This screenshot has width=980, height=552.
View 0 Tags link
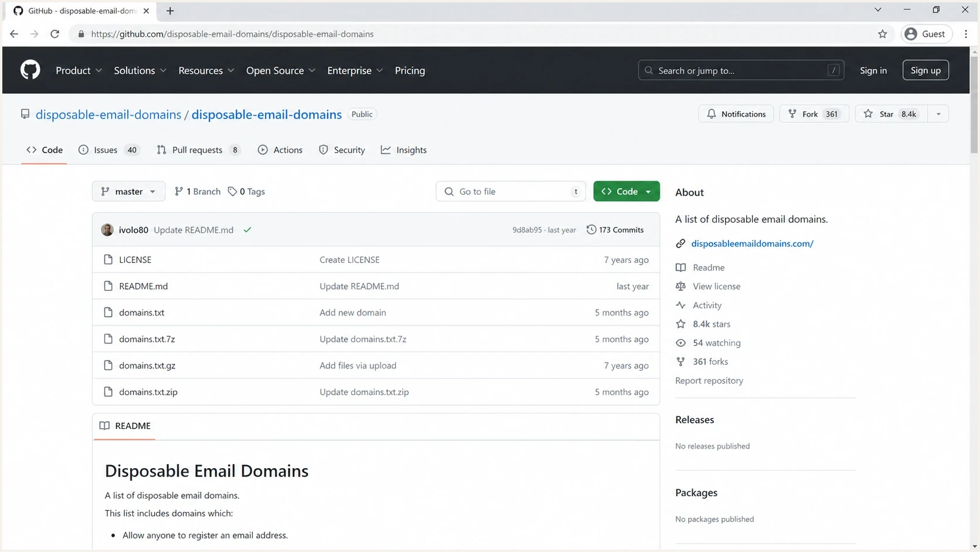(247, 191)
